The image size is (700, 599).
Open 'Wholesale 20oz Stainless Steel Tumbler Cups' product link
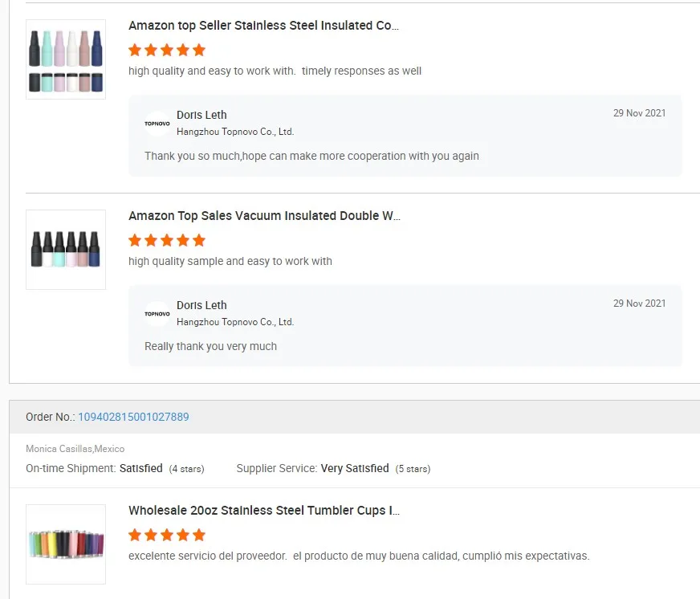pyautogui.click(x=263, y=511)
